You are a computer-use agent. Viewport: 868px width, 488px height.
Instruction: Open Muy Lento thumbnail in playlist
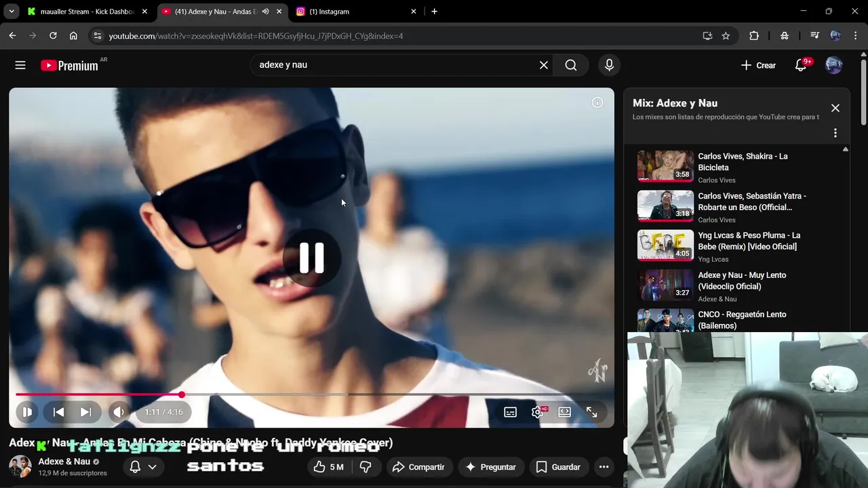pyautogui.click(x=665, y=285)
